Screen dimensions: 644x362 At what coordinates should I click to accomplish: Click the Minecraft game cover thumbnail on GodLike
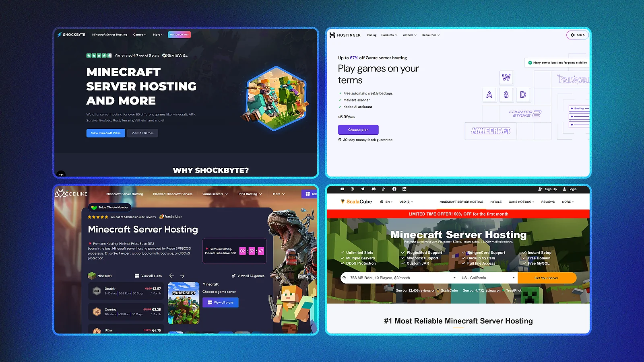[x=184, y=303]
